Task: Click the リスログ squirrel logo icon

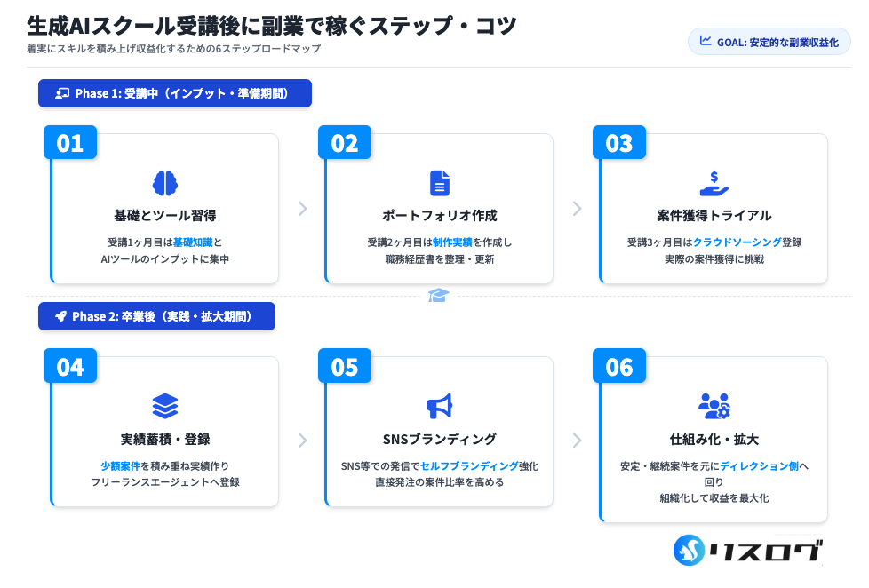Action: [x=689, y=550]
